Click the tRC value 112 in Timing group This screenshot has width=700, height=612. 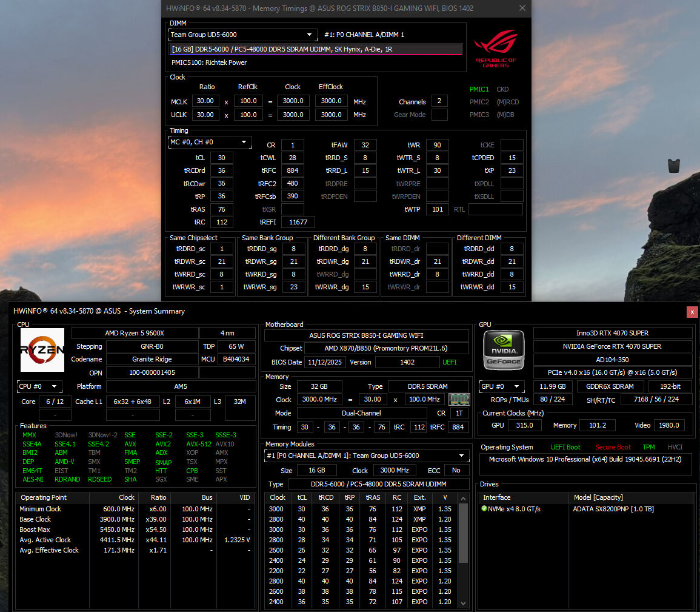tap(221, 222)
